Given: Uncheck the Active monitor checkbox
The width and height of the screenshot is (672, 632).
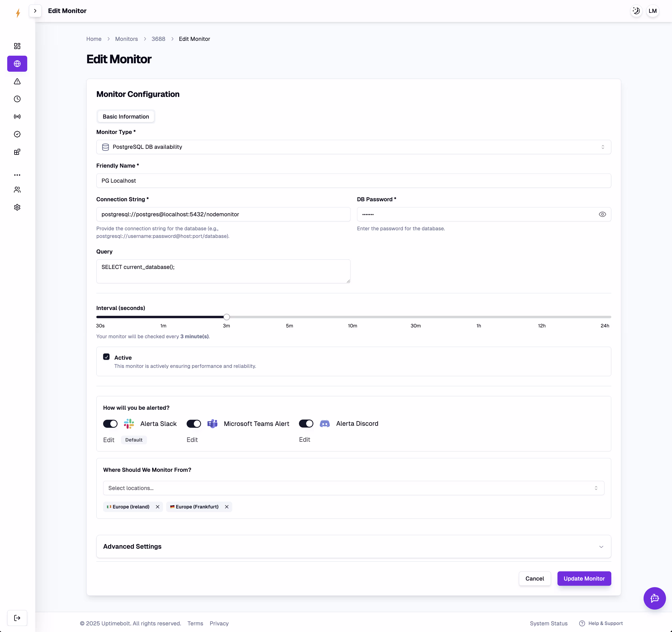Looking at the screenshot, I should tap(107, 357).
